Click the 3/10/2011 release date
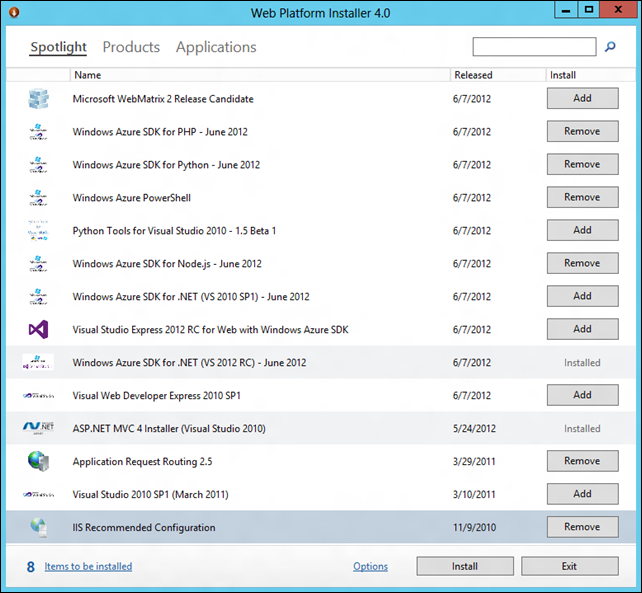This screenshot has width=642, height=593. pyautogui.click(x=474, y=494)
